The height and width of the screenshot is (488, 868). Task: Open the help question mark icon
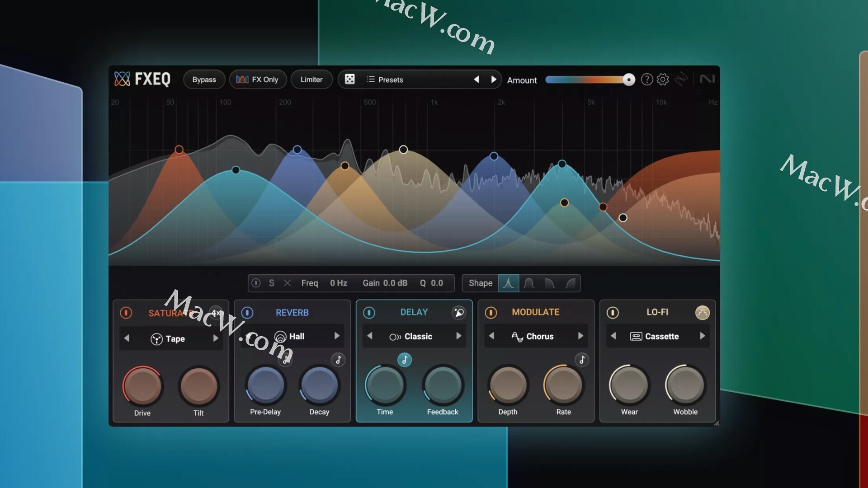pyautogui.click(x=647, y=80)
